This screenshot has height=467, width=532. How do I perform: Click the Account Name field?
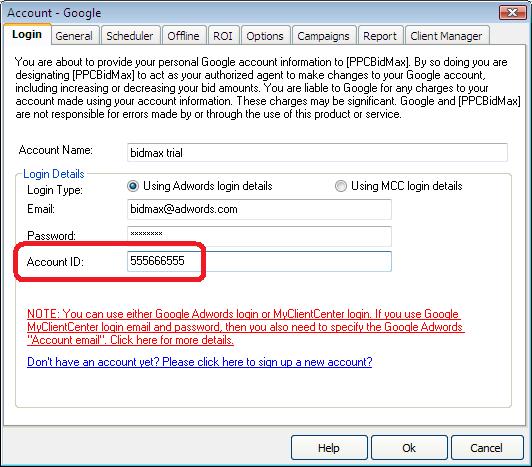(x=317, y=153)
